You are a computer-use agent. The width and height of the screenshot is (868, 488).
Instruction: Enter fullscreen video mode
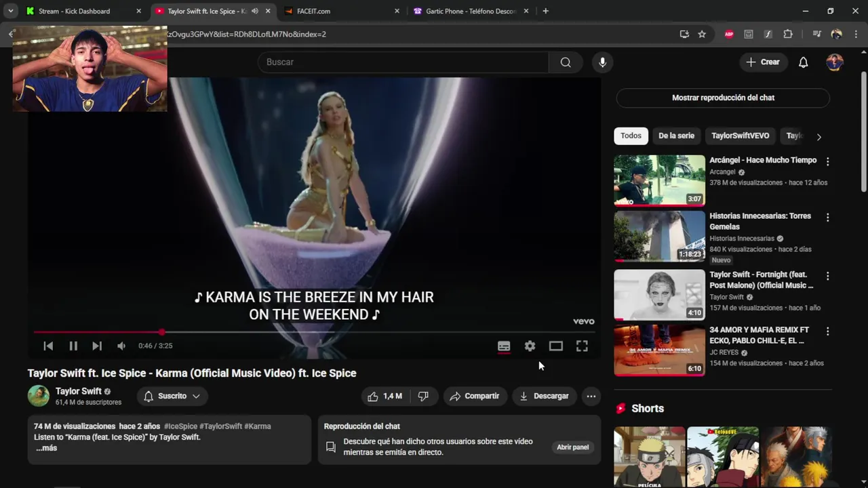[582, 346]
